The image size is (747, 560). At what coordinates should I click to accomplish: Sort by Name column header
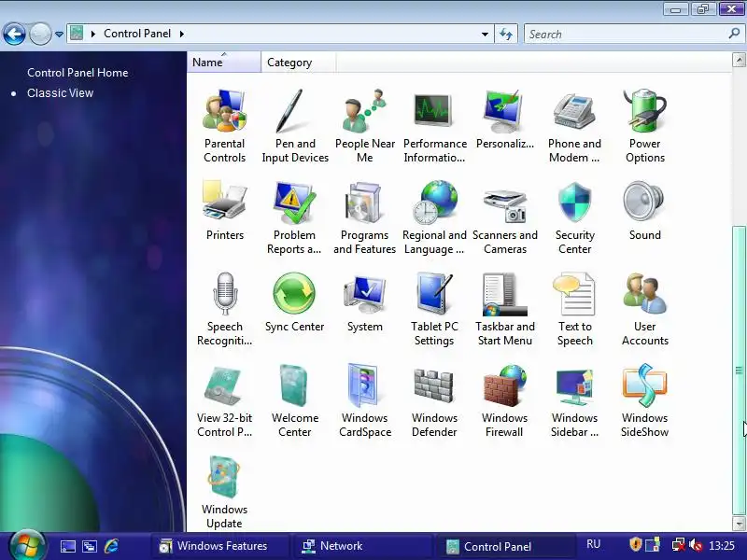(x=224, y=63)
